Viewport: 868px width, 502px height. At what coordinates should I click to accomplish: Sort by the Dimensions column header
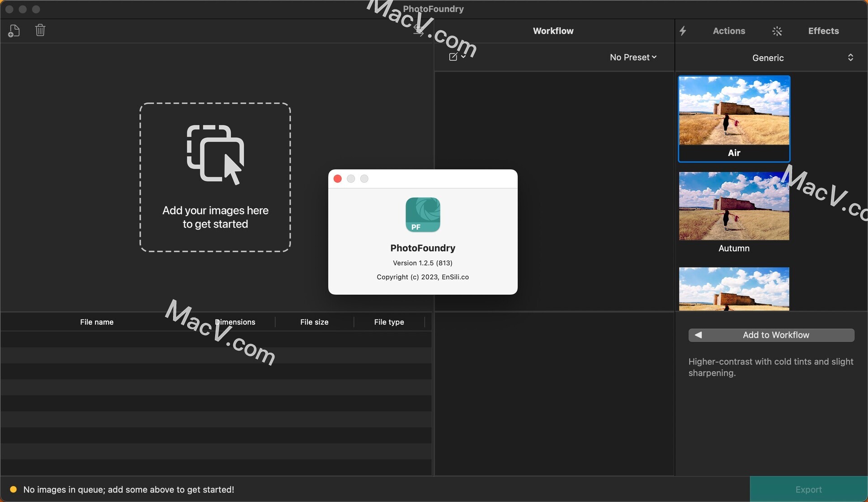pyautogui.click(x=235, y=322)
